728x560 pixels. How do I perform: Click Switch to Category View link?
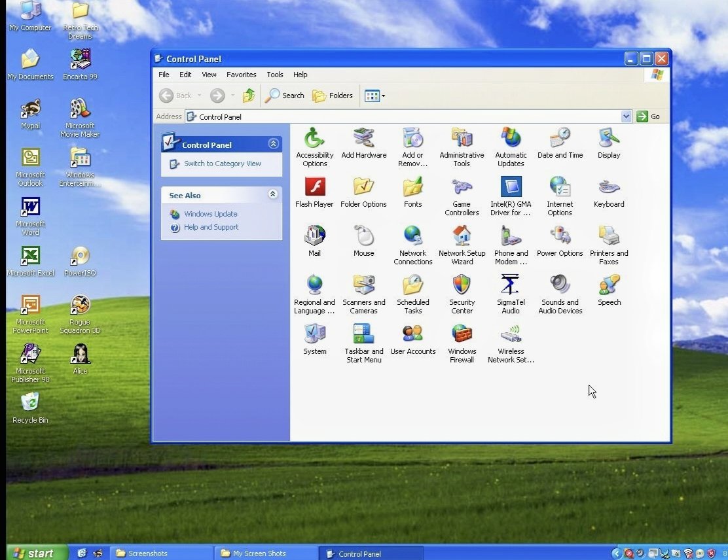[x=223, y=164]
